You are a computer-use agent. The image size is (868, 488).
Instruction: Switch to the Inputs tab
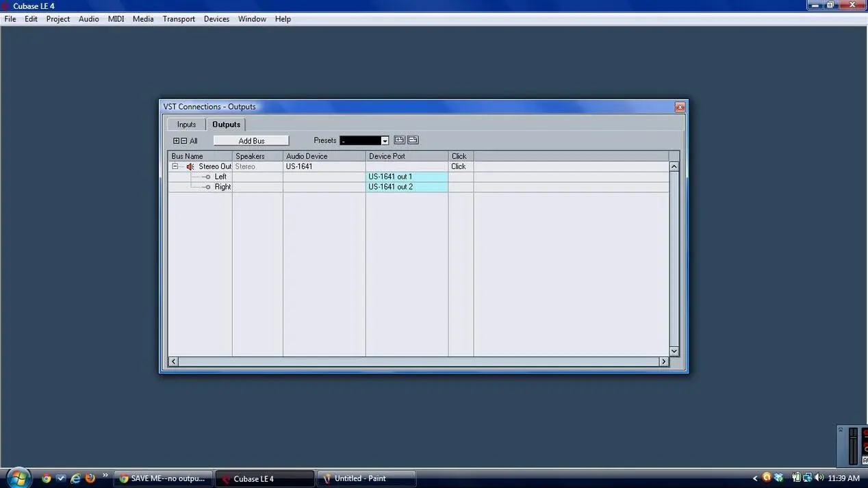(x=186, y=125)
